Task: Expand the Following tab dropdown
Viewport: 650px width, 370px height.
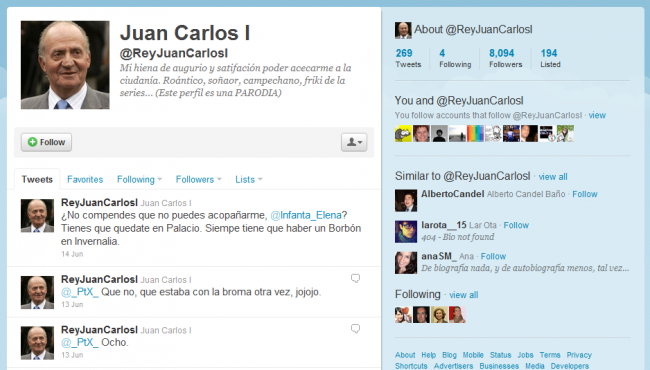Action: click(x=139, y=179)
